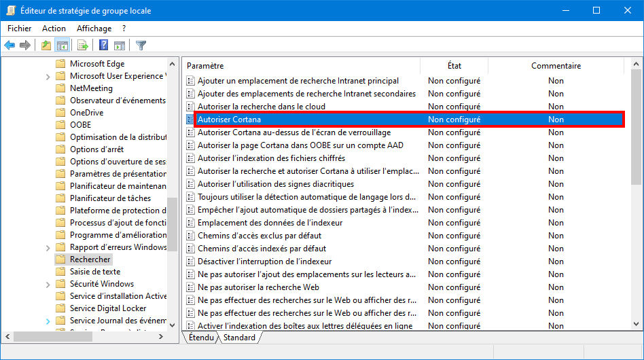Open the ? help menu
This screenshot has width=644, height=360.
coord(124,29)
